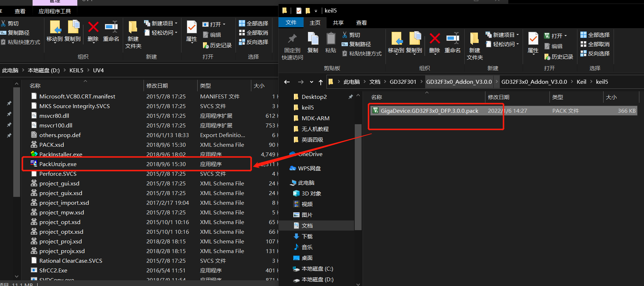The image size is (644, 286).
Task: Click navigation pane scrollbar in keil5 window
Action: pos(358,177)
